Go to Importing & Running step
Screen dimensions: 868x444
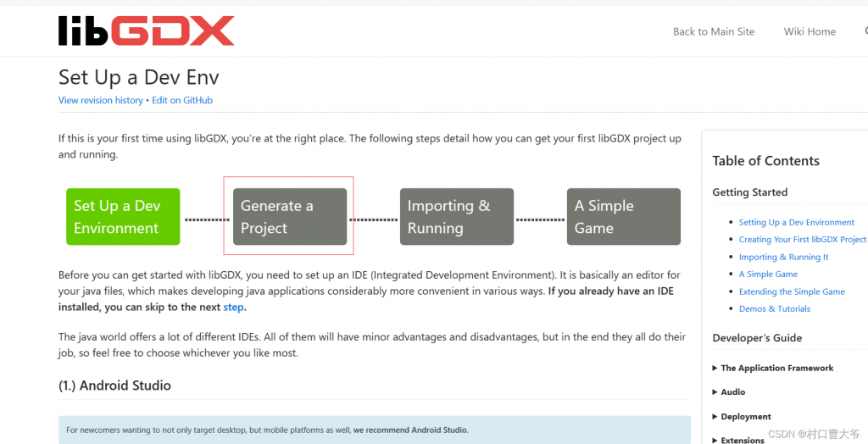(456, 217)
